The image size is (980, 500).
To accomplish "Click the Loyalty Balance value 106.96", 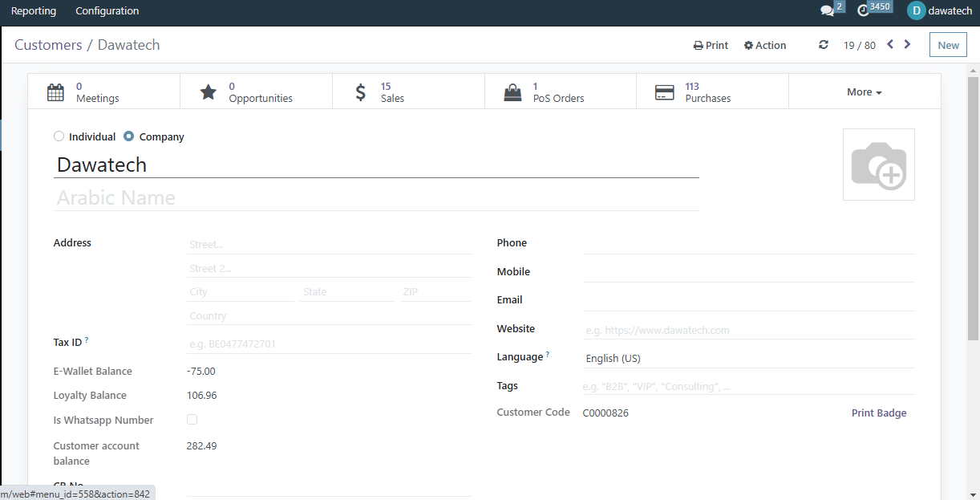I will click(201, 396).
